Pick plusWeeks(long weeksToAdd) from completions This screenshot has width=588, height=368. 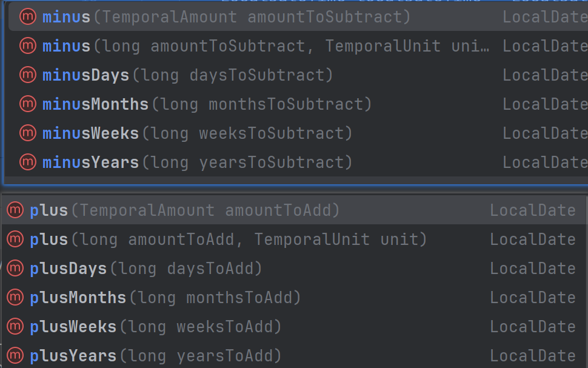pyautogui.click(x=155, y=327)
